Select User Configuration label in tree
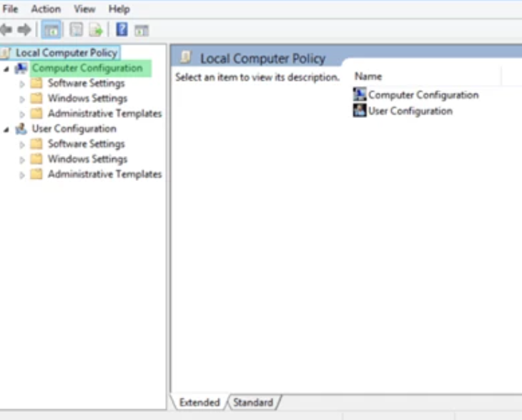The image size is (522, 420). [74, 129]
